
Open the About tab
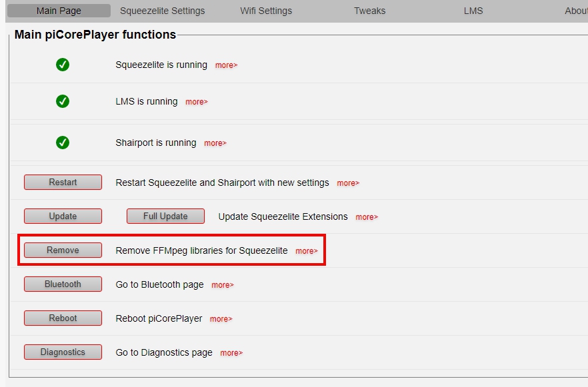pos(575,11)
